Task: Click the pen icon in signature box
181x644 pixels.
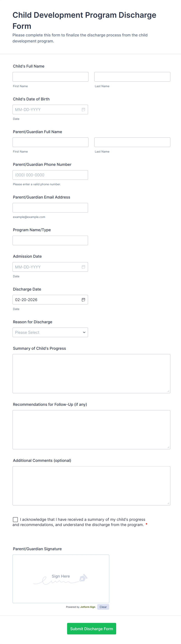Action: point(83,578)
